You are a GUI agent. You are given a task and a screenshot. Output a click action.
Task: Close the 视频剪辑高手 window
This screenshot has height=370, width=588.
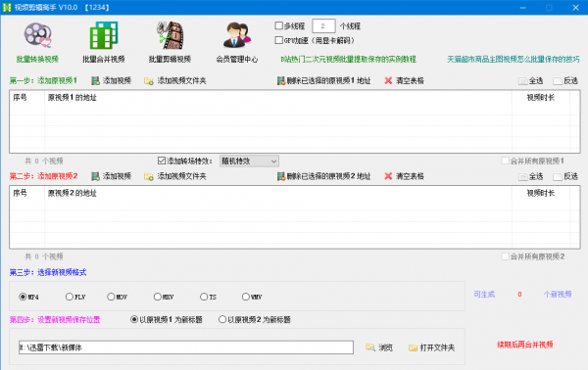[x=575, y=8]
